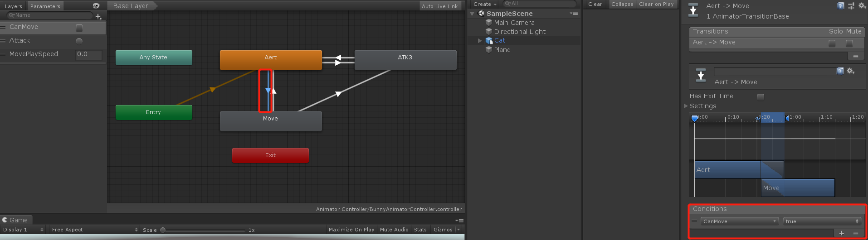Click the Base Layer breadcrumb
The width and height of the screenshot is (868, 240).
pyautogui.click(x=131, y=6)
